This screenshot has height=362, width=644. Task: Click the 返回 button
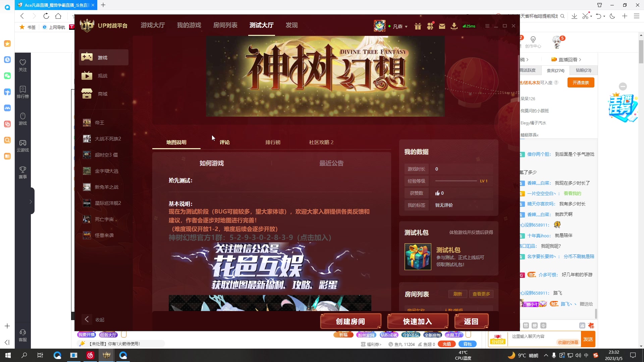pyautogui.click(x=471, y=321)
